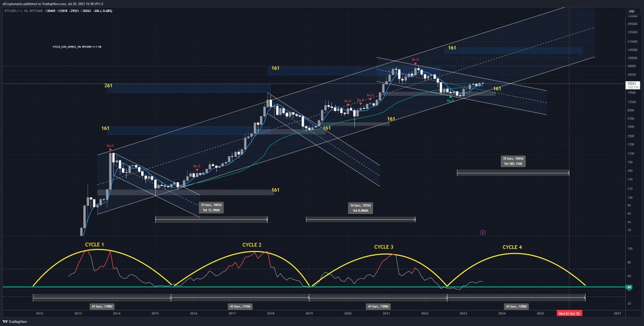This screenshot has height=326, width=644.
Task: Click the '43 bars, 1310d' range label
Action: (240, 306)
